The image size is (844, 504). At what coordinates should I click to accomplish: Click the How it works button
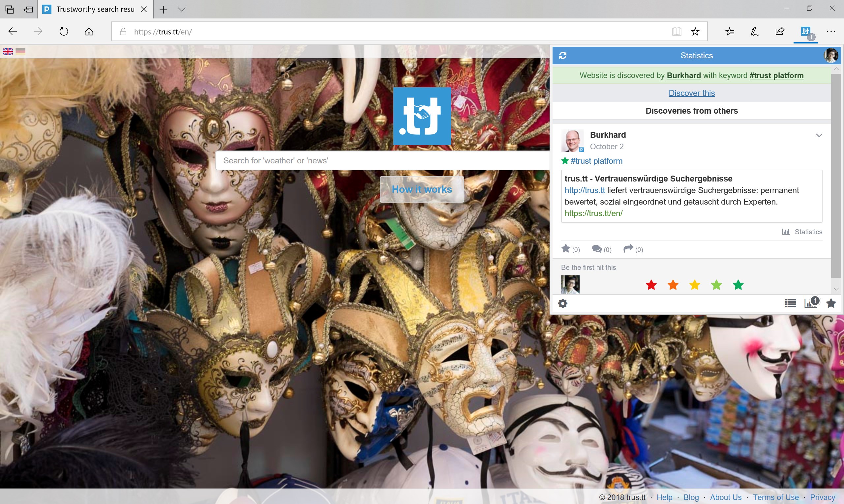pos(421,189)
